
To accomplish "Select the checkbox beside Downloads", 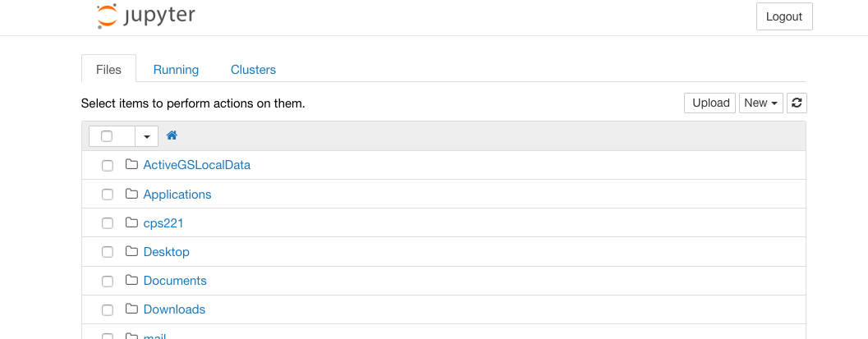I will pos(108,310).
